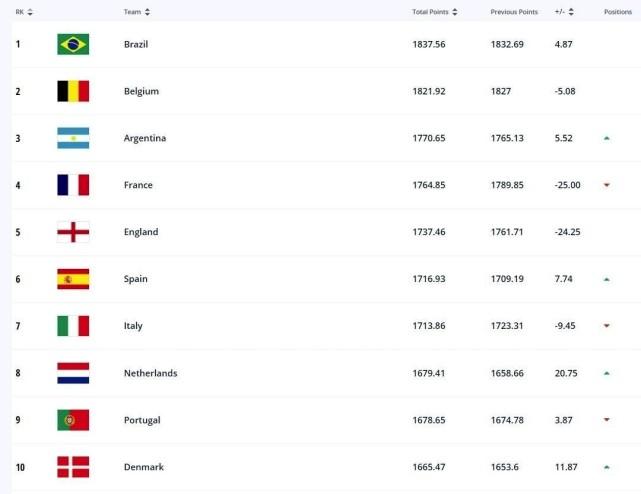Open the Netherlands team link
641x494 pixels.
[150, 374]
